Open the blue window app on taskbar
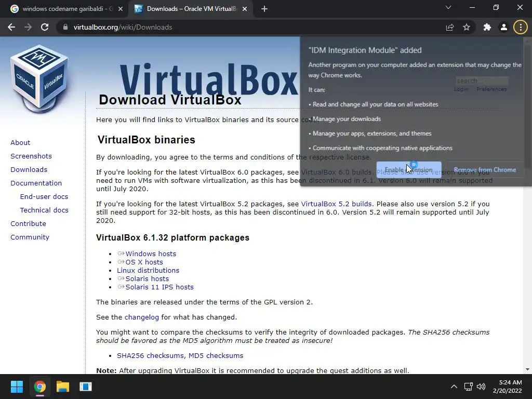The width and height of the screenshot is (532, 399). (x=86, y=387)
